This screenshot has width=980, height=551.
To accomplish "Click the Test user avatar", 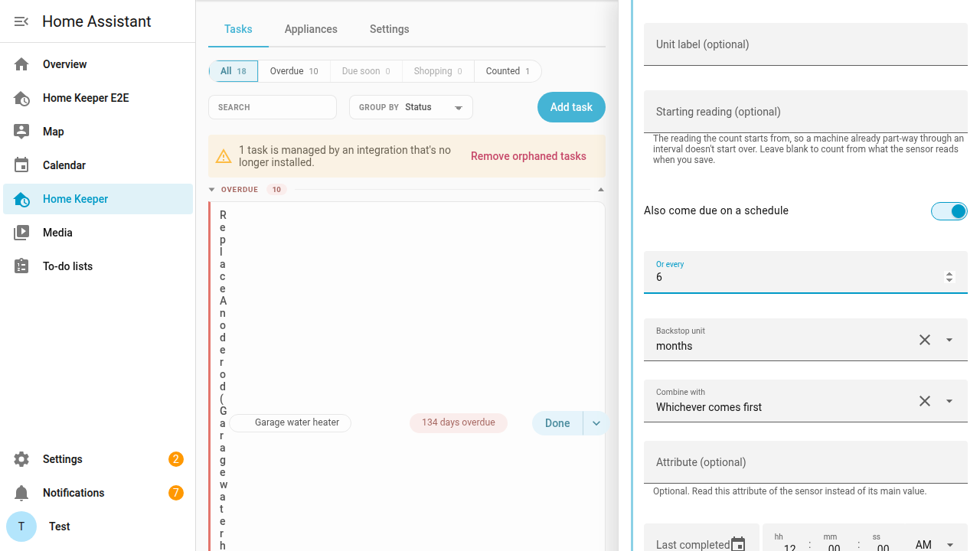I will [x=21, y=527].
